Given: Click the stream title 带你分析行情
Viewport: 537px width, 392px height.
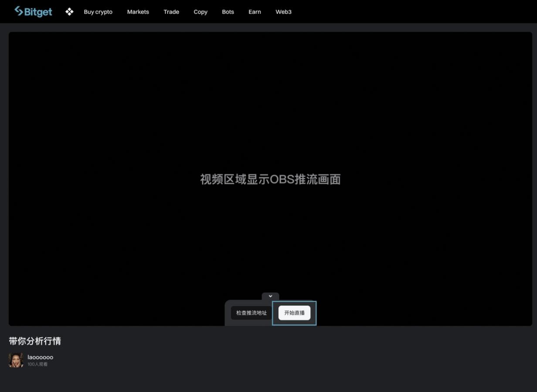Looking at the screenshot, I should (x=35, y=341).
